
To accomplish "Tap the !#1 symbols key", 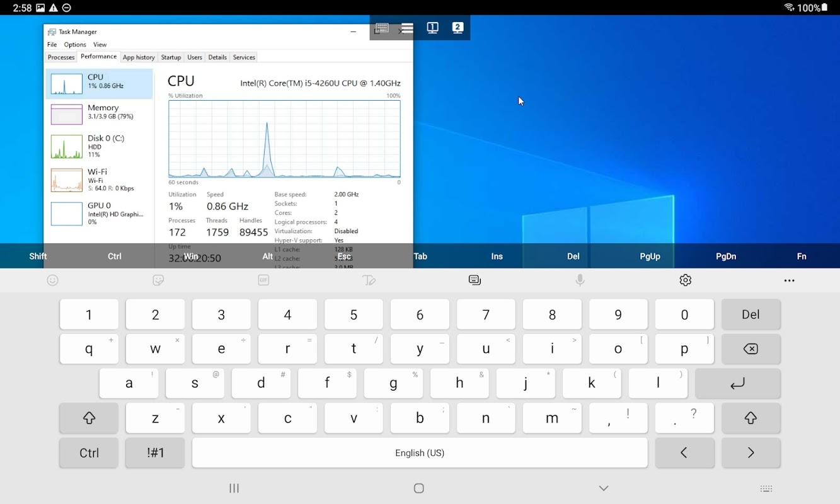I will coord(155,453).
